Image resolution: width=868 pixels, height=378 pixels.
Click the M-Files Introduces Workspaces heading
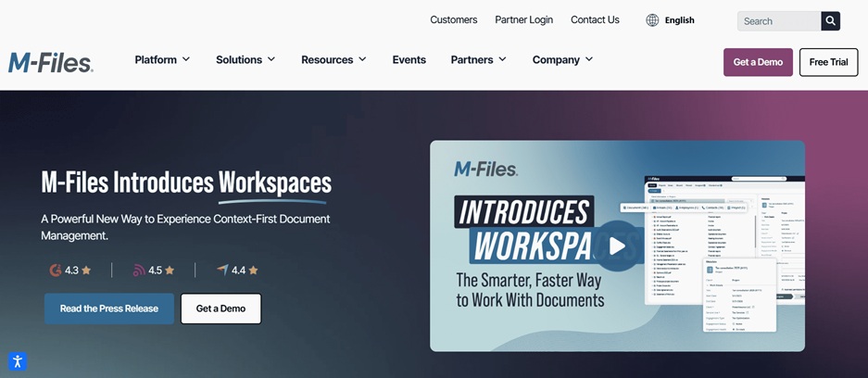tap(186, 183)
